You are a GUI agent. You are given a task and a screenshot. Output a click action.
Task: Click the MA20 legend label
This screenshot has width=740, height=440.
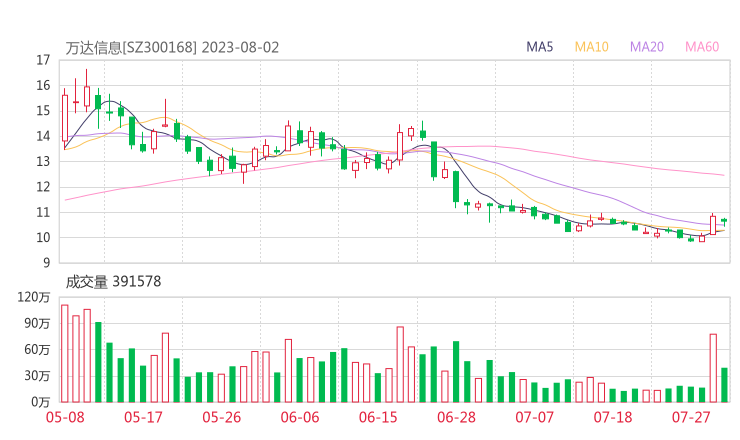coord(647,47)
